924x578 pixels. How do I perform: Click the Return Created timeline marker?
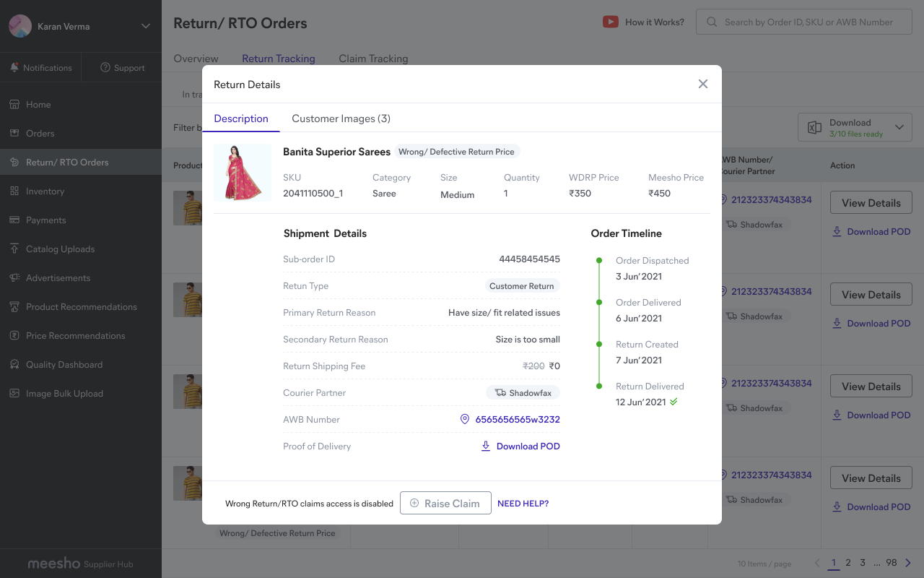point(598,344)
